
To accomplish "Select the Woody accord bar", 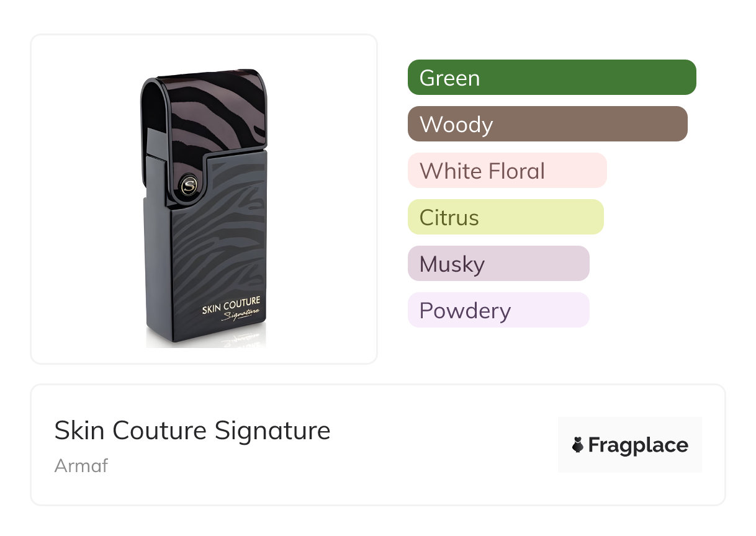I will [x=547, y=124].
